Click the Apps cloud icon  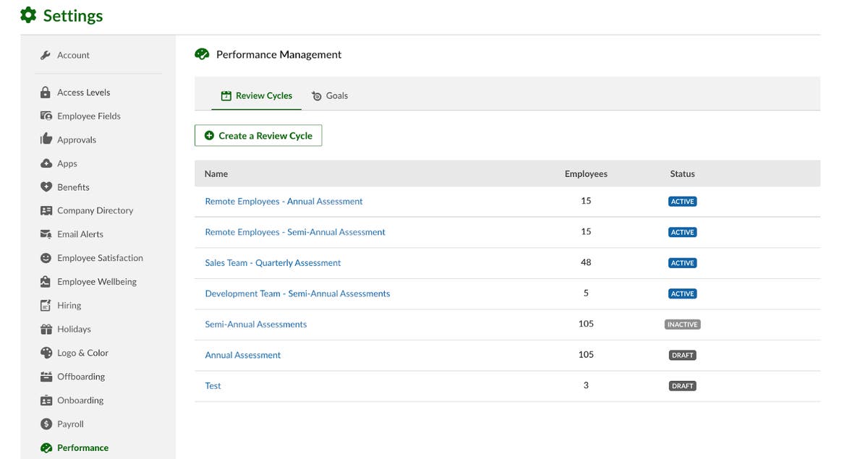pyautogui.click(x=45, y=163)
